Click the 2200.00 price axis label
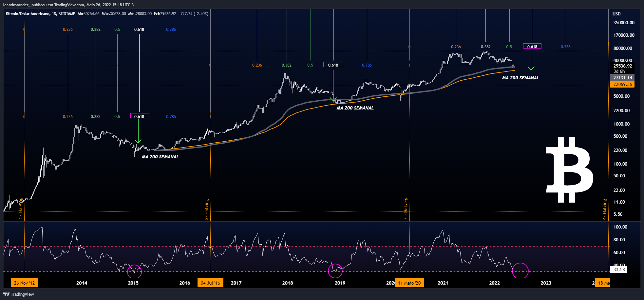The image size is (644, 300). click(x=621, y=110)
